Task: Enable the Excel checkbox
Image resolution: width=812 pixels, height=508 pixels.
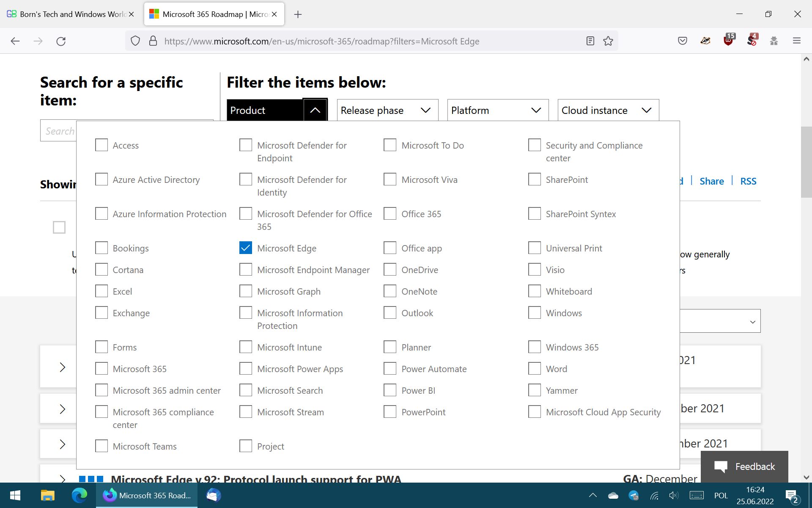Action: click(x=101, y=291)
